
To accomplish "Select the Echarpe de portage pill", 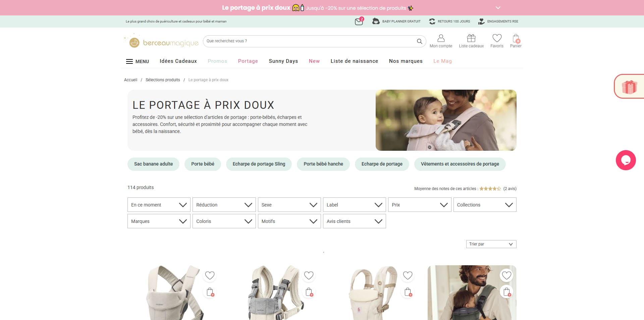I will pos(382,164).
